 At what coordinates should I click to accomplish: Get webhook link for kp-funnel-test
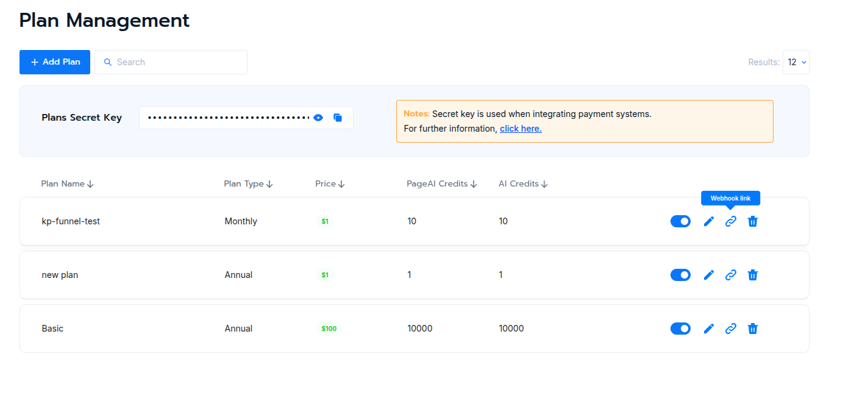730,221
